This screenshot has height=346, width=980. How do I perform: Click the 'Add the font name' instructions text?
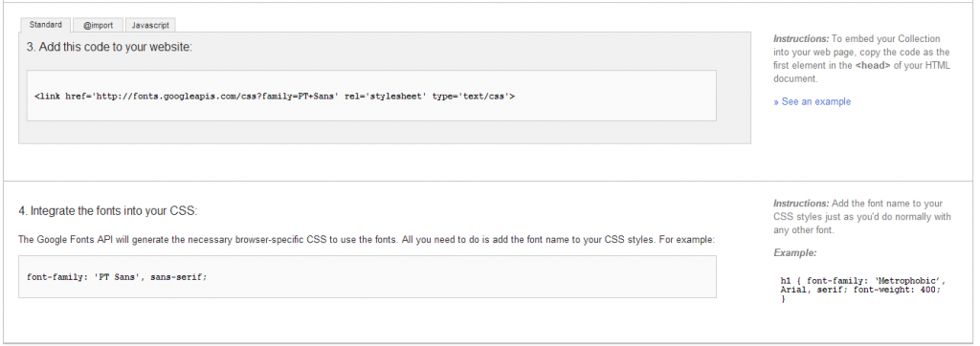tap(862, 217)
